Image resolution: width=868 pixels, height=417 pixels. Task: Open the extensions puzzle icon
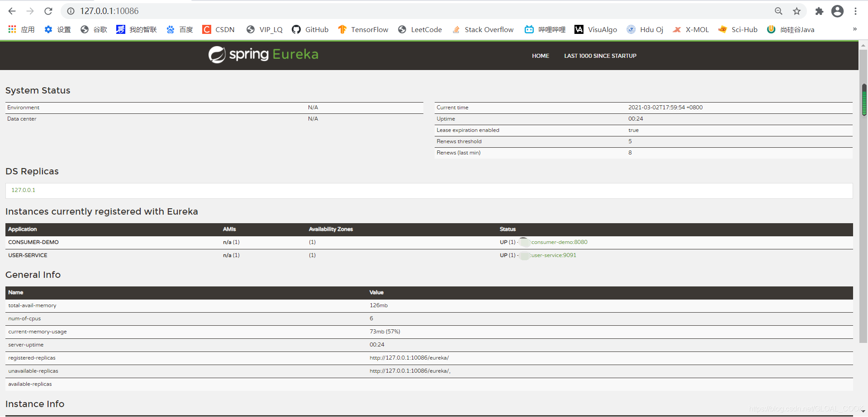click(819, 11)
